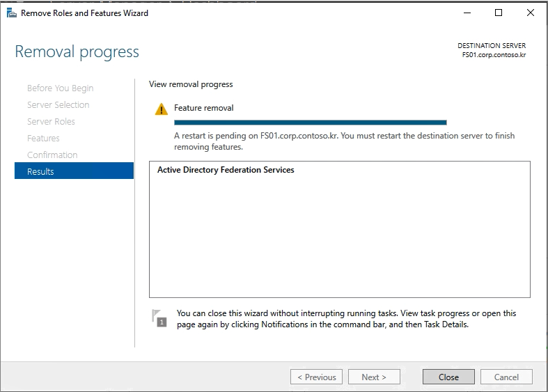Click the Previous button
This screenshot has width=548, height=392.
316,377
